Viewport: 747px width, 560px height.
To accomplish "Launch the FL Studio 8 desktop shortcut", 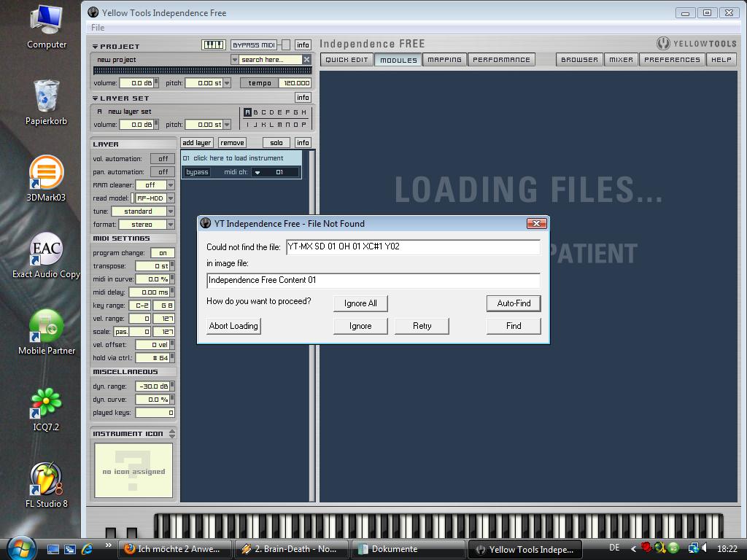I will 46,485.
